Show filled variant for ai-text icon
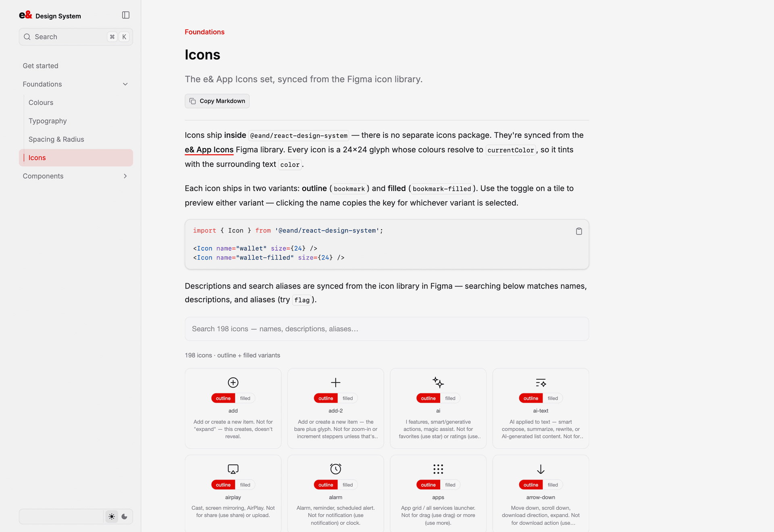The height and width of the screenshot is (532, 774). coord(553,398)
